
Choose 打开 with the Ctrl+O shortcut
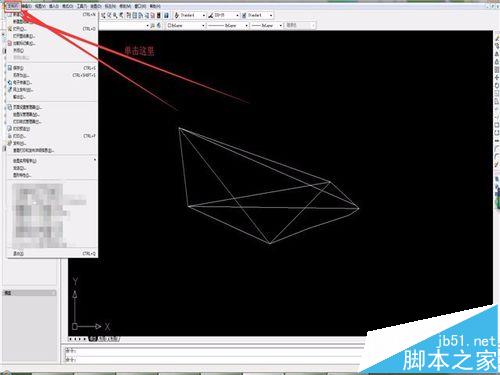click(x=52, y=29)
